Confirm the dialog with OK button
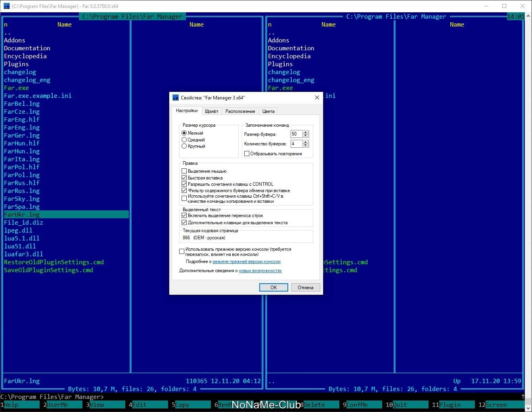 click(x=274, y=288)
